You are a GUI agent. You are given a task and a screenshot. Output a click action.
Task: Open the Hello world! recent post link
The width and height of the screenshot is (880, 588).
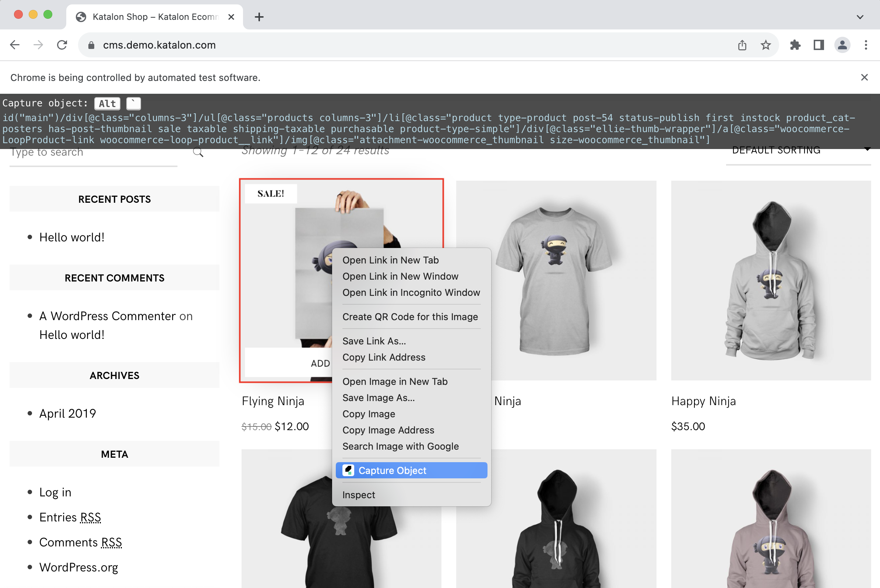click(x=72, y=237)
